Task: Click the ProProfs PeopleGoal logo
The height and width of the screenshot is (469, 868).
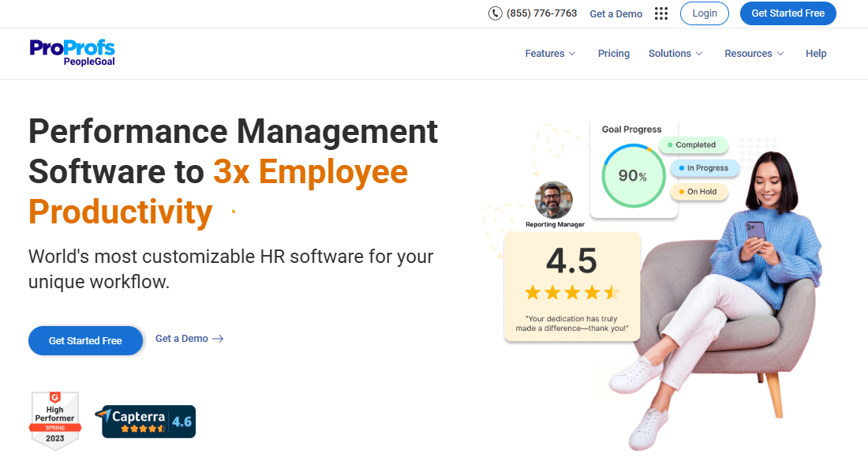Action: [73, 53]
